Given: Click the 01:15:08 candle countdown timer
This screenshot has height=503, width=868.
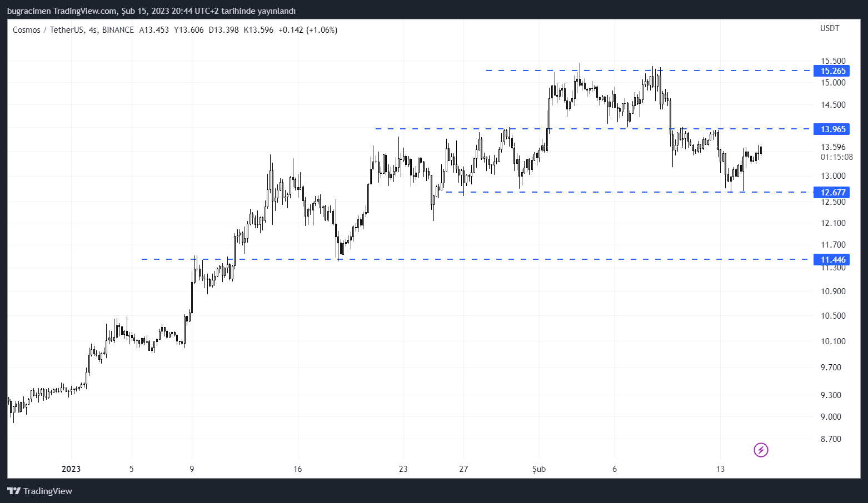Looking at the screenshot, I should 836,157.
